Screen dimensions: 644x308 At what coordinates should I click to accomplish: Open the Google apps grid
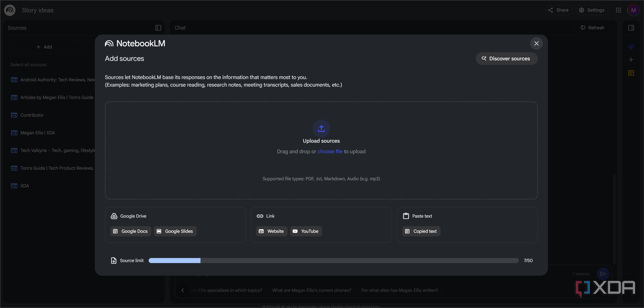point(618,10)
